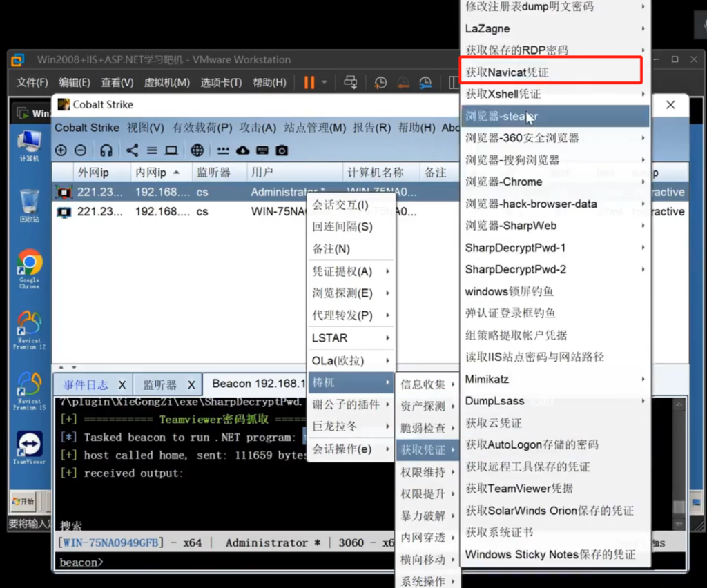Screen dimensions: 707x588
Task: Click the connect to team server plus icon
Action: pyautogui.click(x=61, y=150)
